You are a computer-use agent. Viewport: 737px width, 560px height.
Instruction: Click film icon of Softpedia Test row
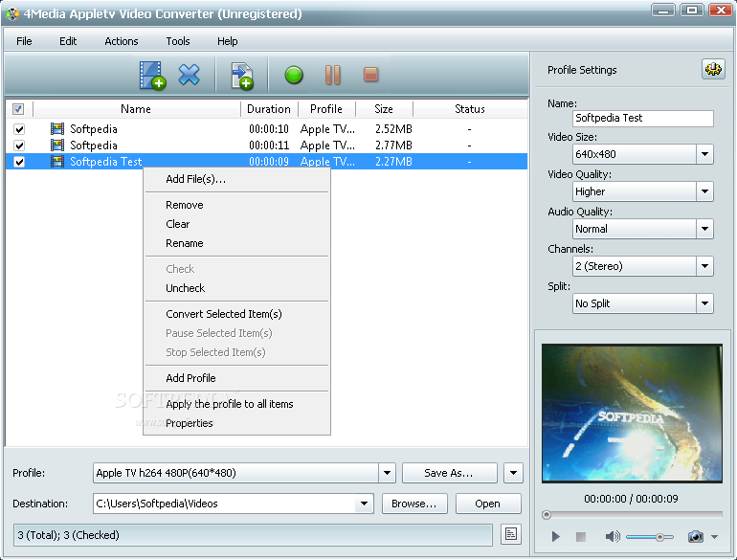[57, 161]
